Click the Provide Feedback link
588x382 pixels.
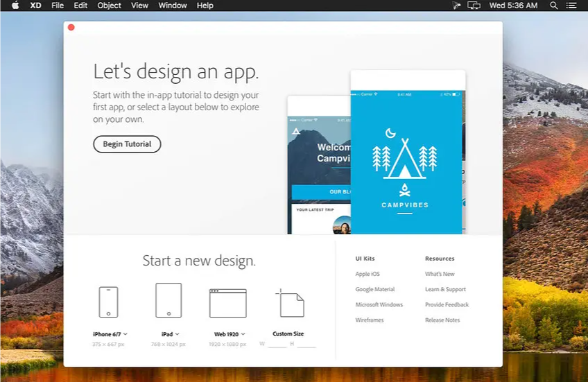coord(447,305)
